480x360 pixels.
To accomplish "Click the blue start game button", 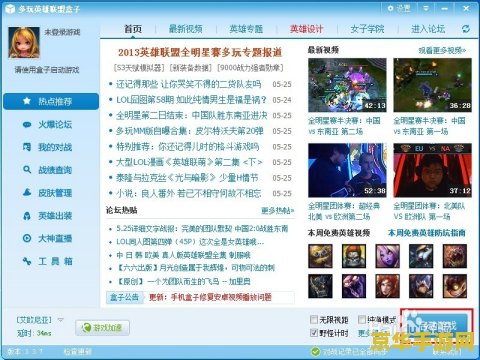I will point(437,327).
